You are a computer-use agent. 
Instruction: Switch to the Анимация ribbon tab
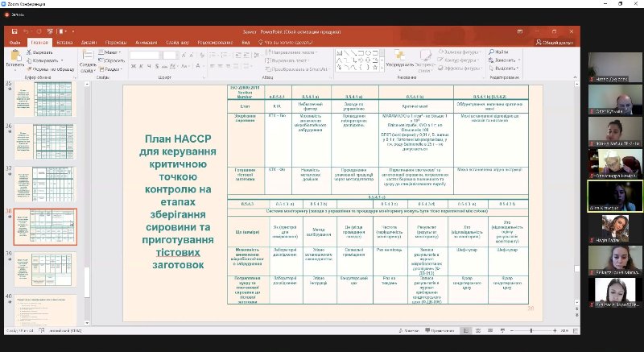click(x=147, y=43)
